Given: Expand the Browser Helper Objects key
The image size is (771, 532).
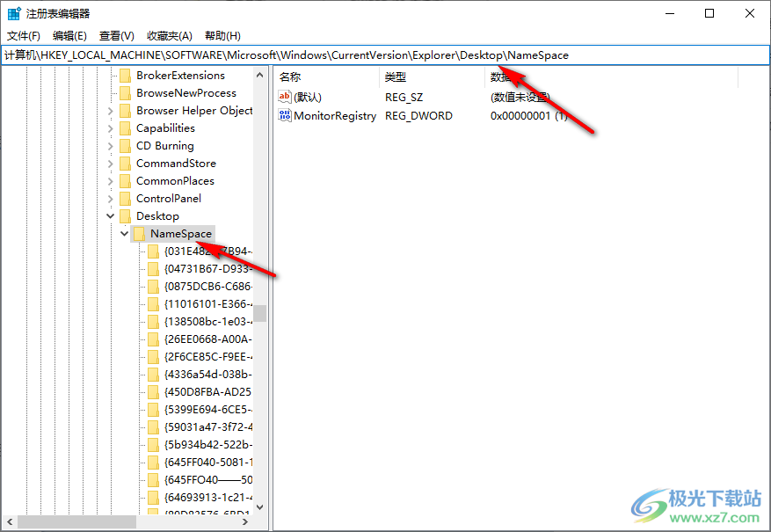Looking at the screenshot, I should pos(111,111).
